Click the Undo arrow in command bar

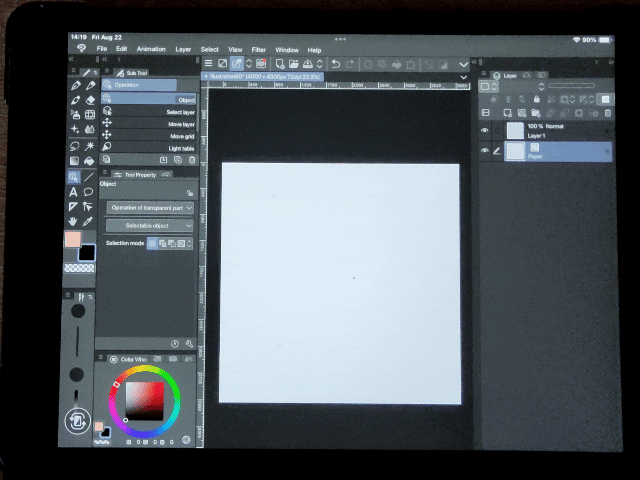(x=335, y=64)
